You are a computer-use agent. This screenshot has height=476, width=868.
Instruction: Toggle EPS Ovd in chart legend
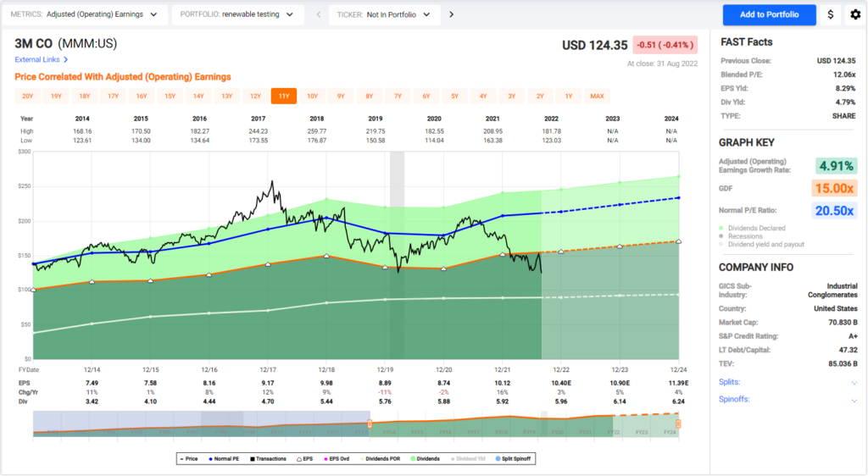tap(337, 459)
